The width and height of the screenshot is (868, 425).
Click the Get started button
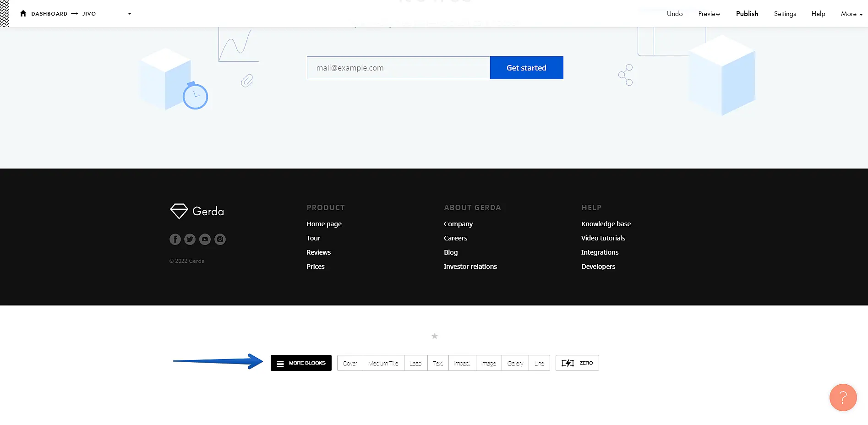tap(527, 68)
